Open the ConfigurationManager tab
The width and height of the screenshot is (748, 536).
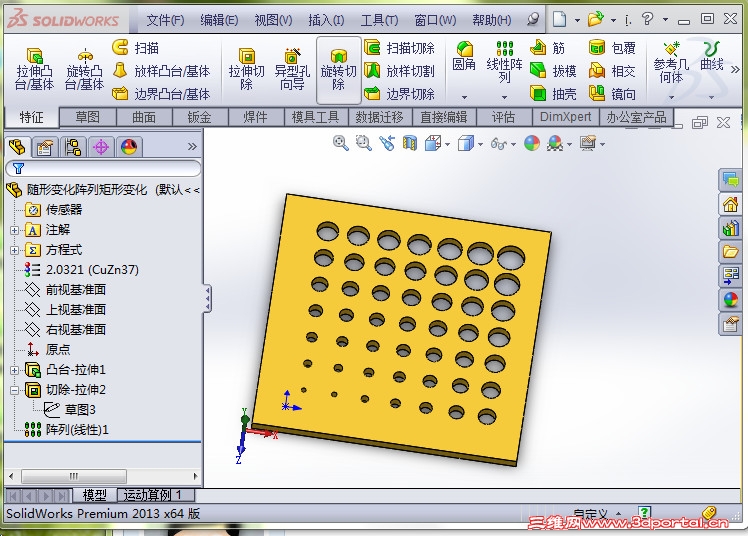click(x=73, y=147)
